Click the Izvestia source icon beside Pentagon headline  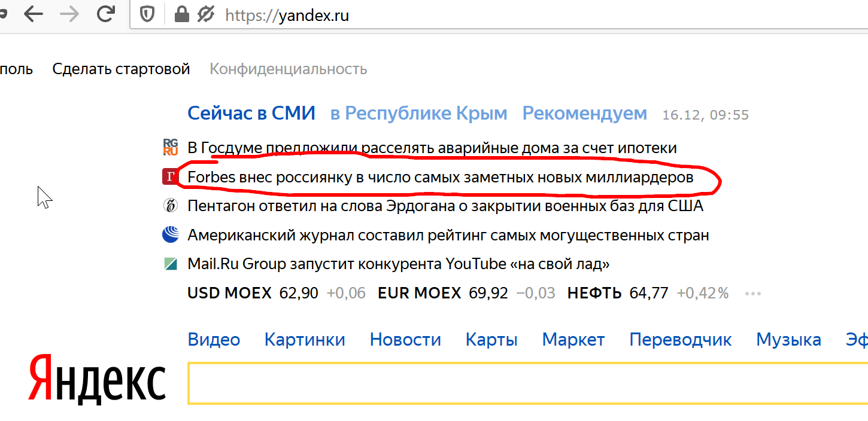[171, 206]
